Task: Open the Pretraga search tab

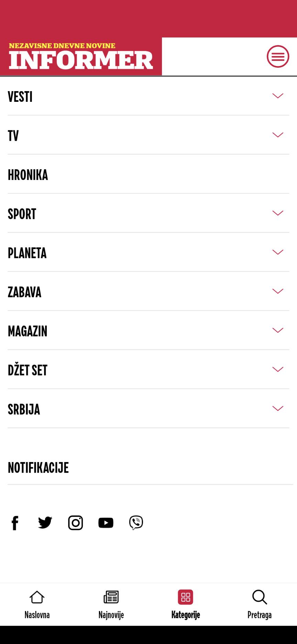Action: coord(260,604)
